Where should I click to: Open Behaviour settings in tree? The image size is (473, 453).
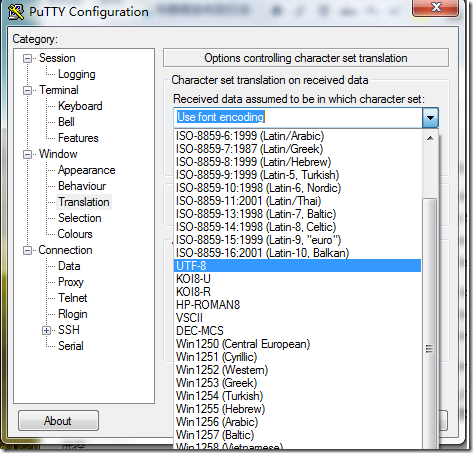click(82, 186)
